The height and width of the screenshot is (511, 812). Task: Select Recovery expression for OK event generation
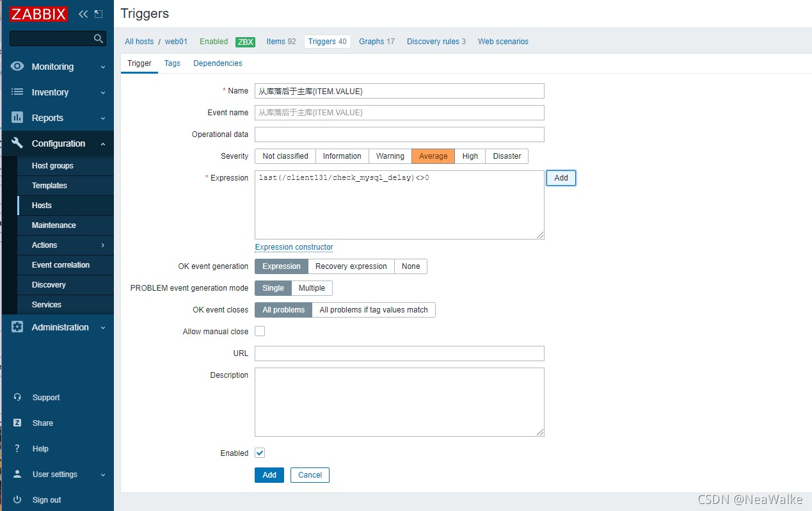[x=351, y=266]
